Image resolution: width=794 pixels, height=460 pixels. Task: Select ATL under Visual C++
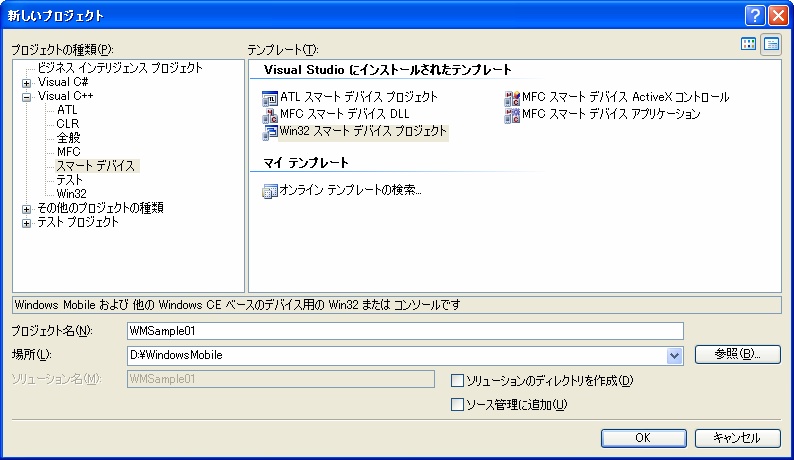67,110
